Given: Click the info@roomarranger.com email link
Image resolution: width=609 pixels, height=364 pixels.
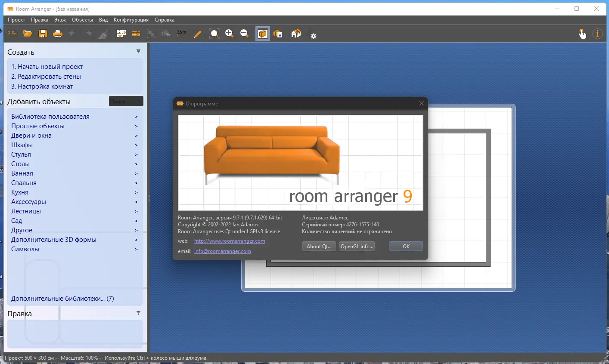Looking at the screenshot, I should pos(222,251).
